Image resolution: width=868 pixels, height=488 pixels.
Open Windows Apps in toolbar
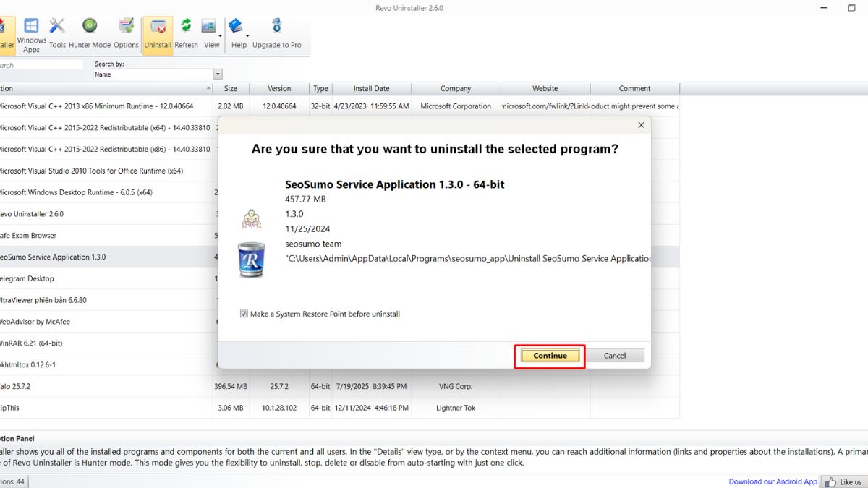click(x=31, y=35)
